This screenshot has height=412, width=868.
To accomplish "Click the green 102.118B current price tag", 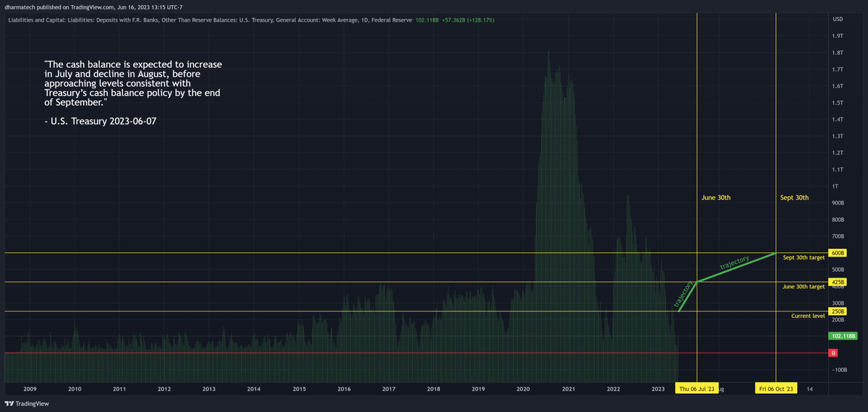I will [x=843, y=336].
